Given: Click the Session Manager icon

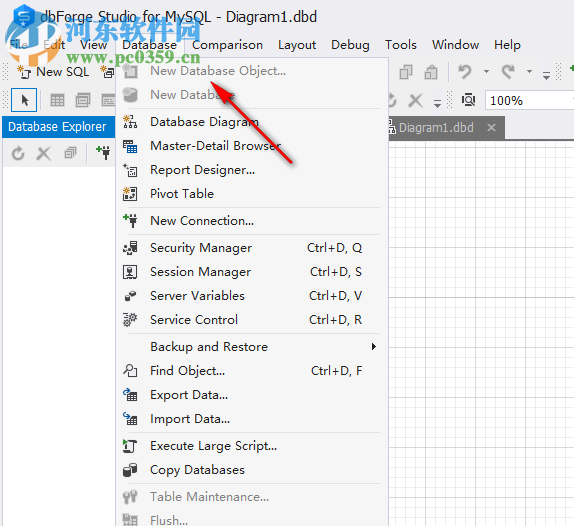Looking at the screenshot, I should (130, 272).
